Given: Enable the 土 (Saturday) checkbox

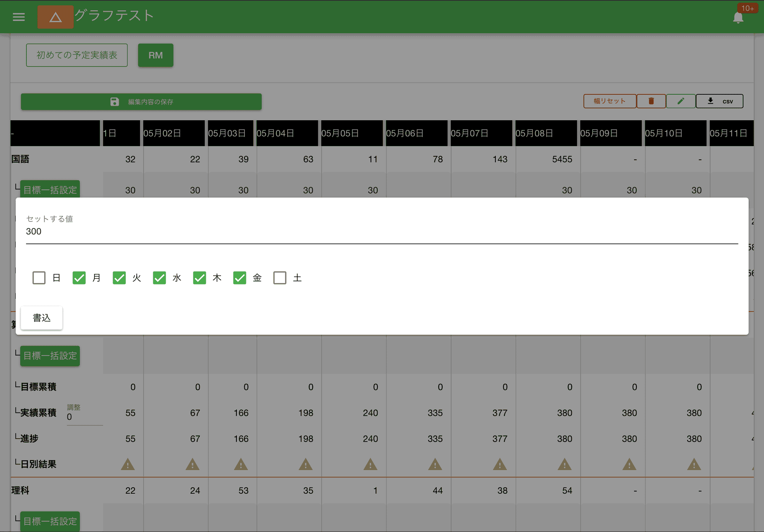Looking at the screenshot, I should [x=280, y=278].
